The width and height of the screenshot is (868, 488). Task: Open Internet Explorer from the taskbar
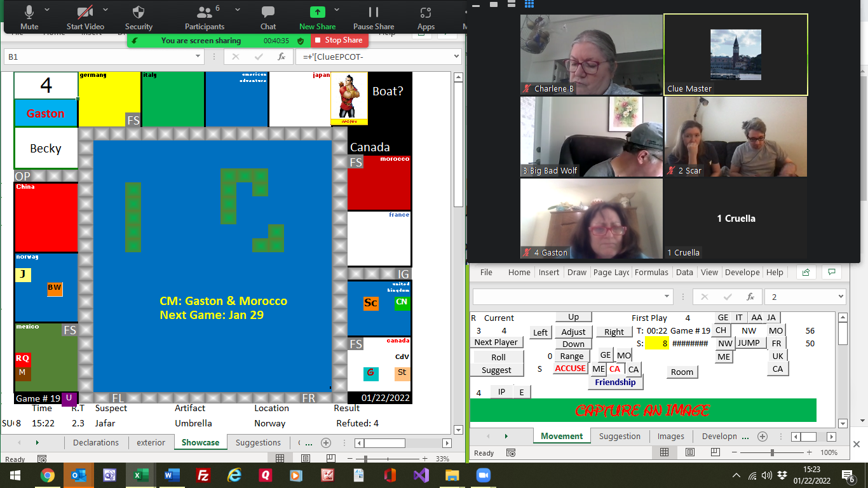[x=234, y=475]
